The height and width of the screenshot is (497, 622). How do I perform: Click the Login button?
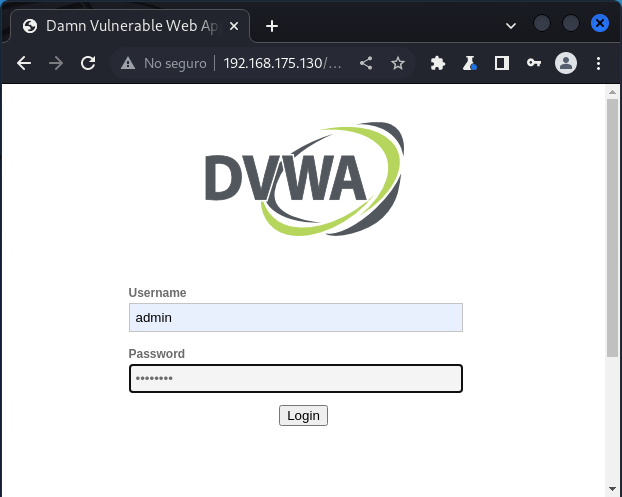click(303, 415)
